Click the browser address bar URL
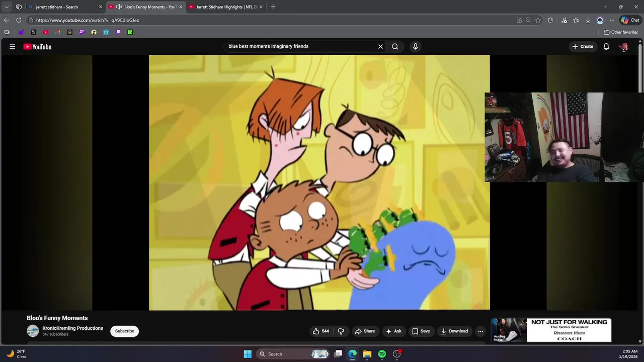 (88, 20)
